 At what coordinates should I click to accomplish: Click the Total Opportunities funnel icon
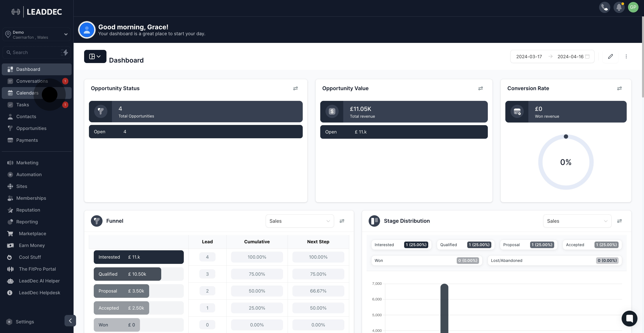pos(101,111)
